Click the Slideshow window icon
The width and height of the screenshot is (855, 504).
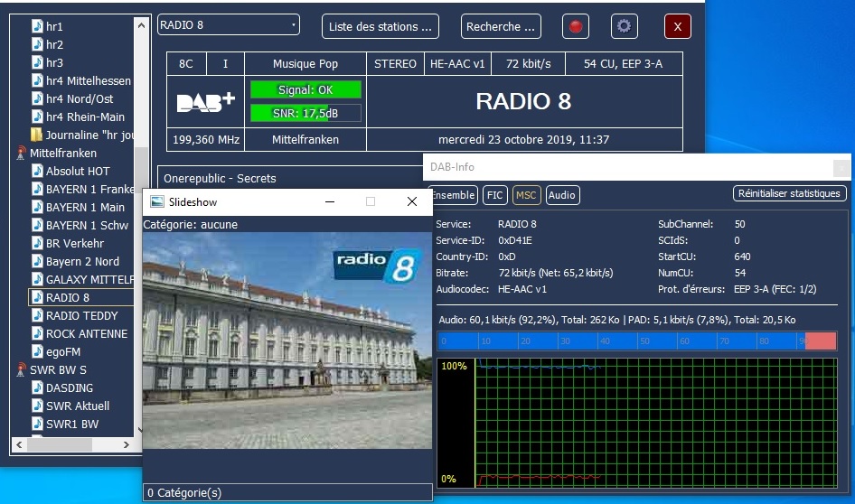coord(157,201)
